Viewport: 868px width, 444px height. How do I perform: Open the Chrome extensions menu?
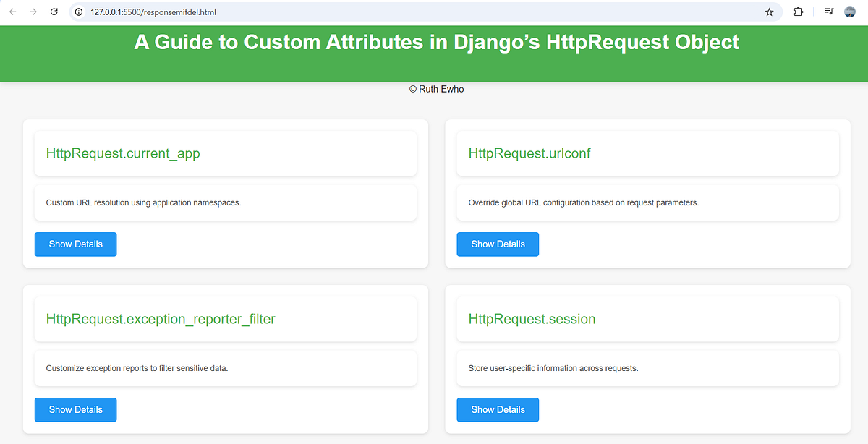point(798,12)
